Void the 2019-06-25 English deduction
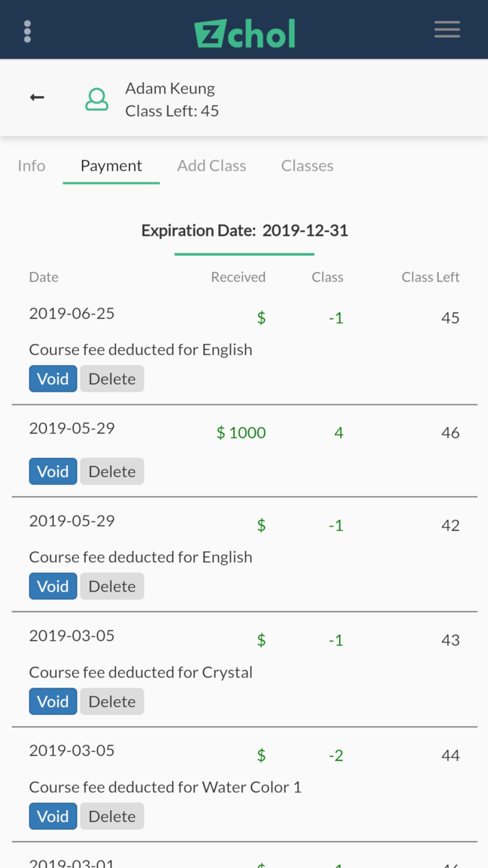This screenshot has width=488, height=868. (x=53, y=379)
